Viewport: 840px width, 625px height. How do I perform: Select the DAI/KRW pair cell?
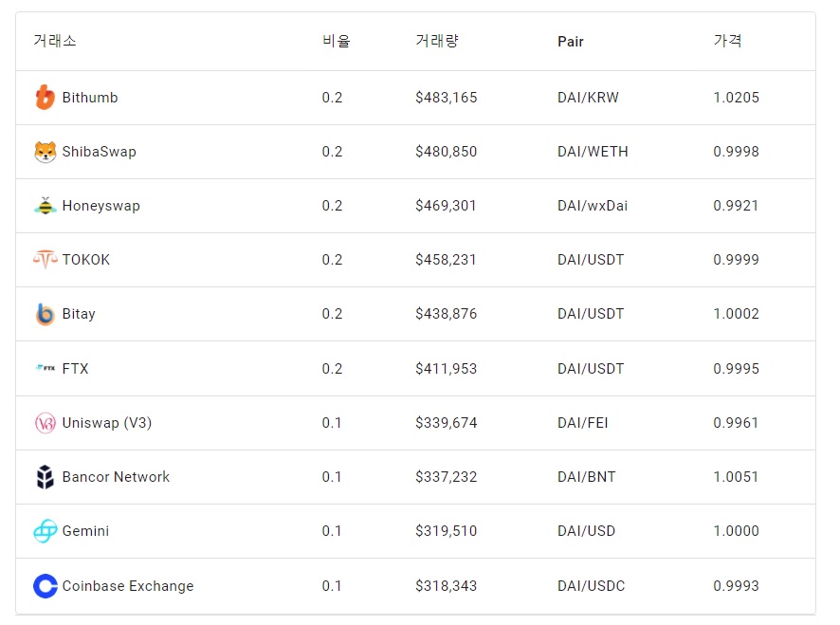(x=588, y=98)
